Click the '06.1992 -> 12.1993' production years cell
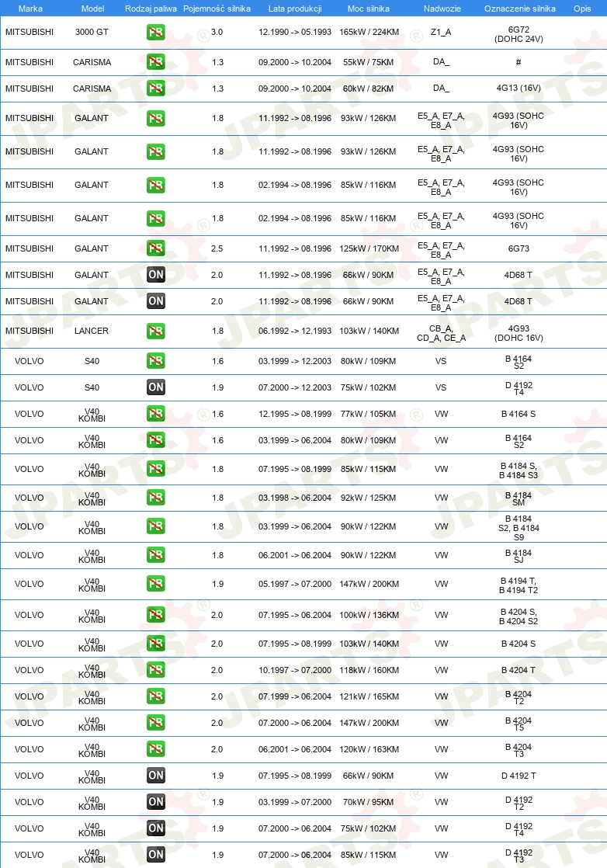This screenshot has width=607, height=868. [295, 331]
